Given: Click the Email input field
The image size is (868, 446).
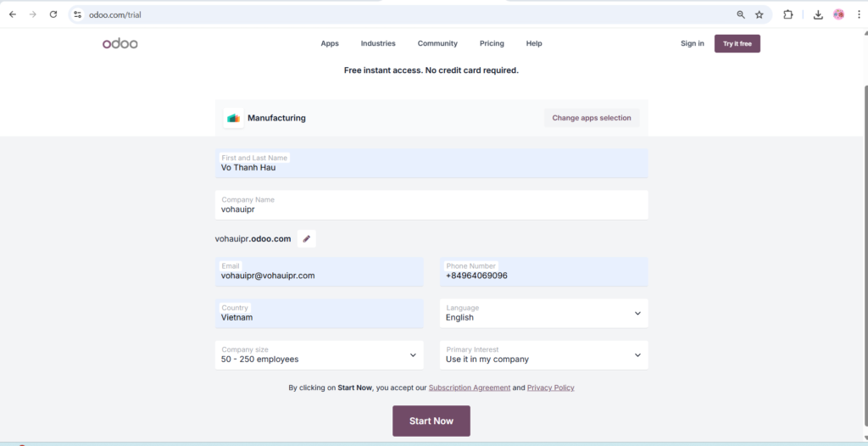Looking at the screenshot, I should click(319, 275).
